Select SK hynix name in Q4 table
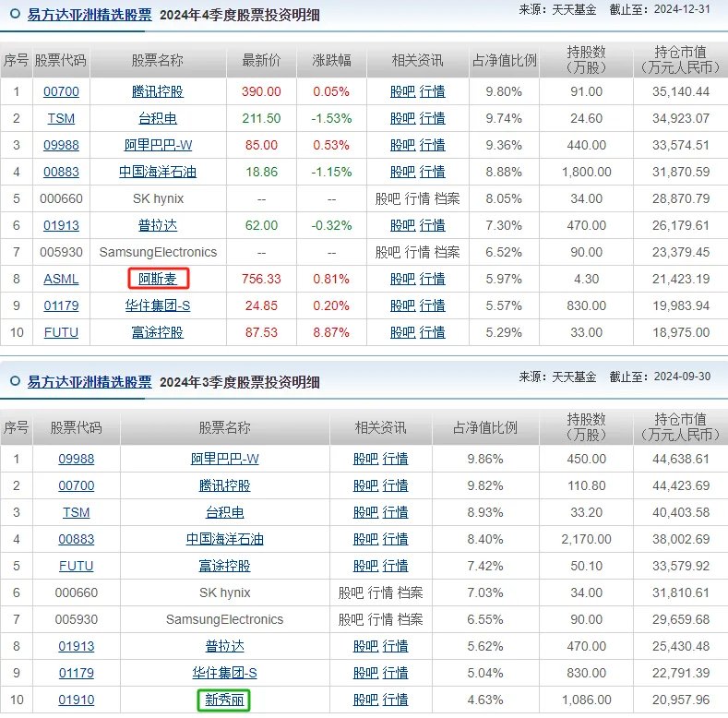The height and width of the screenshot is (718, 728). click(x=159, y=198)
